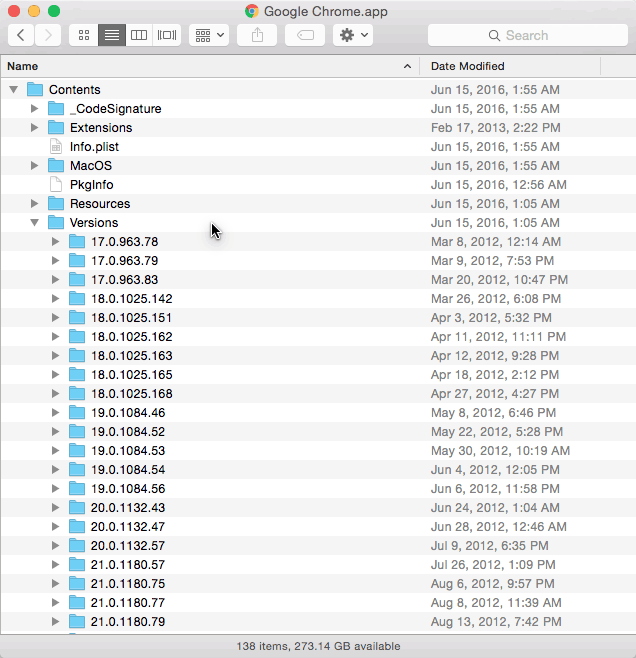
Task: Expand the 19.0.1084.46 version folder
Action: 55,413
